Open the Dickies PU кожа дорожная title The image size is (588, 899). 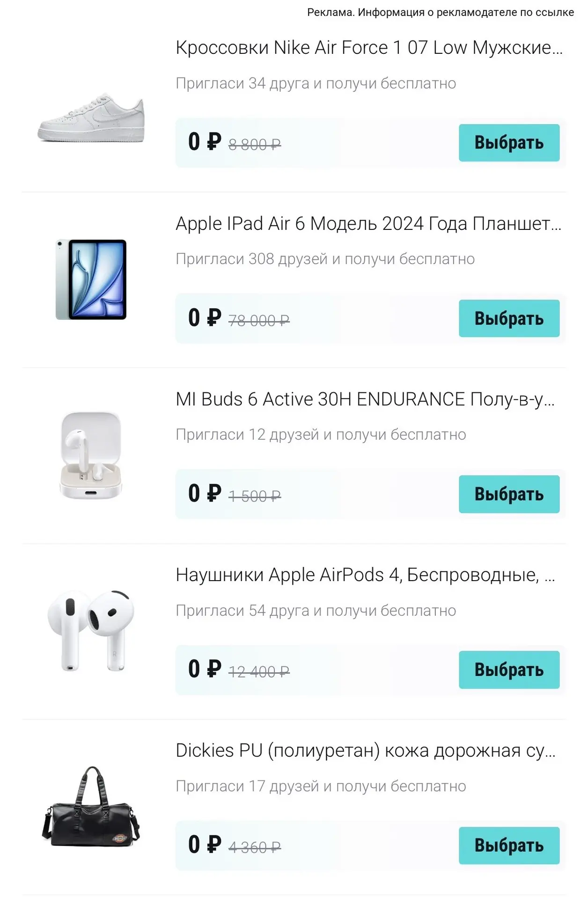click(366, 751)
